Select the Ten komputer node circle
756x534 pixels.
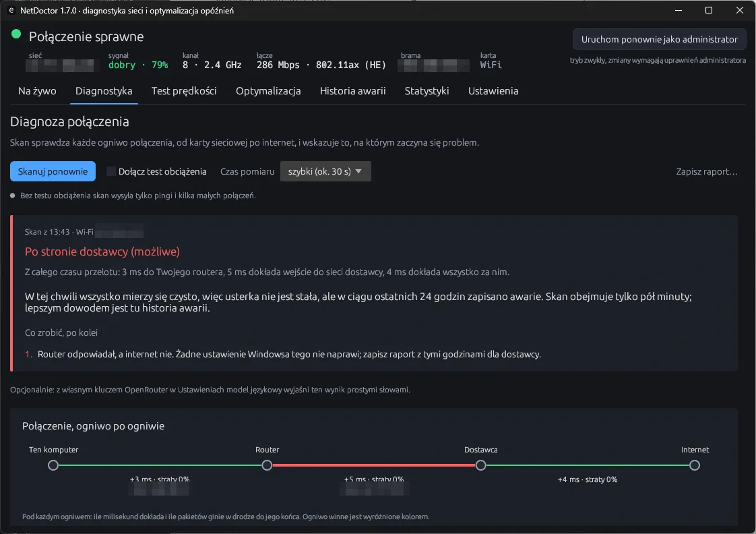coord(53,465)
